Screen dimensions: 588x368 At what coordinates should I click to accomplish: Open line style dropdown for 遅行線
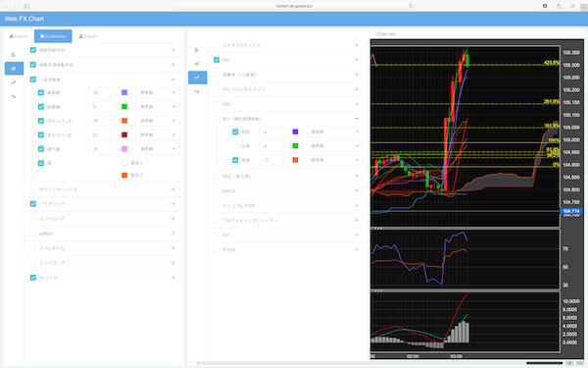tap(157, 149)
